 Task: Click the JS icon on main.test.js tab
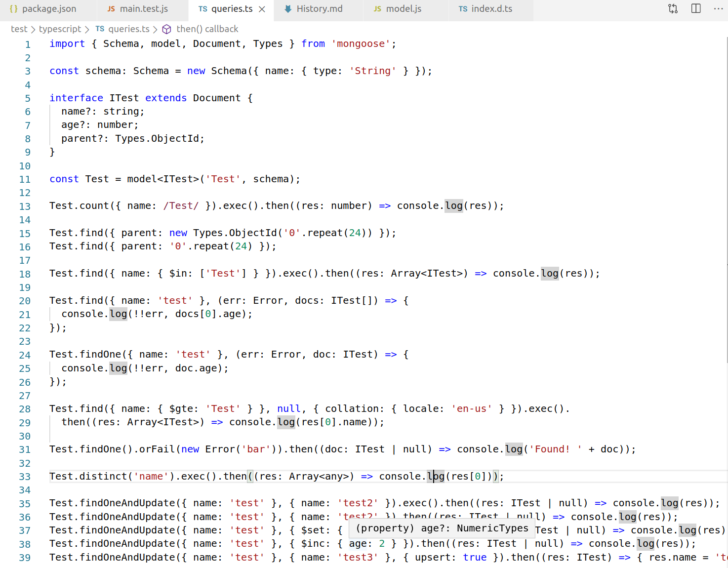(x=111, y=8)
